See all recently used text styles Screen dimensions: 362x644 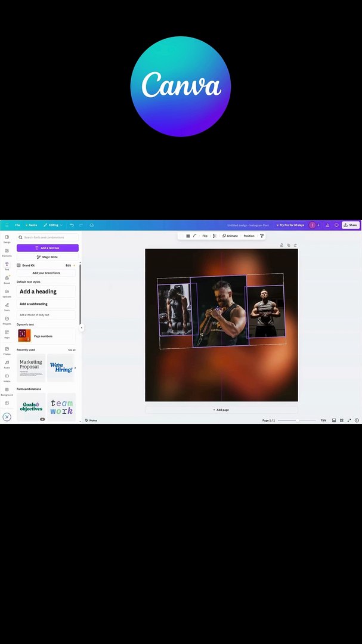(72, 350)
